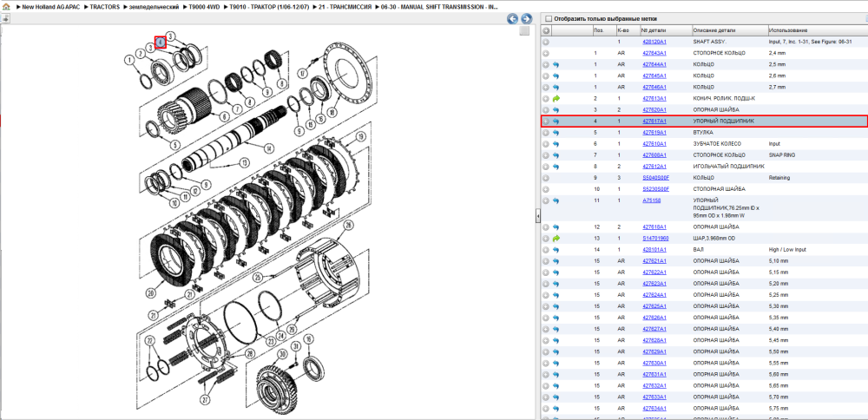Add part 427621A1 with its plus icon
The height and width of the screenshot is (420, 868).
(x=546, y=261)
